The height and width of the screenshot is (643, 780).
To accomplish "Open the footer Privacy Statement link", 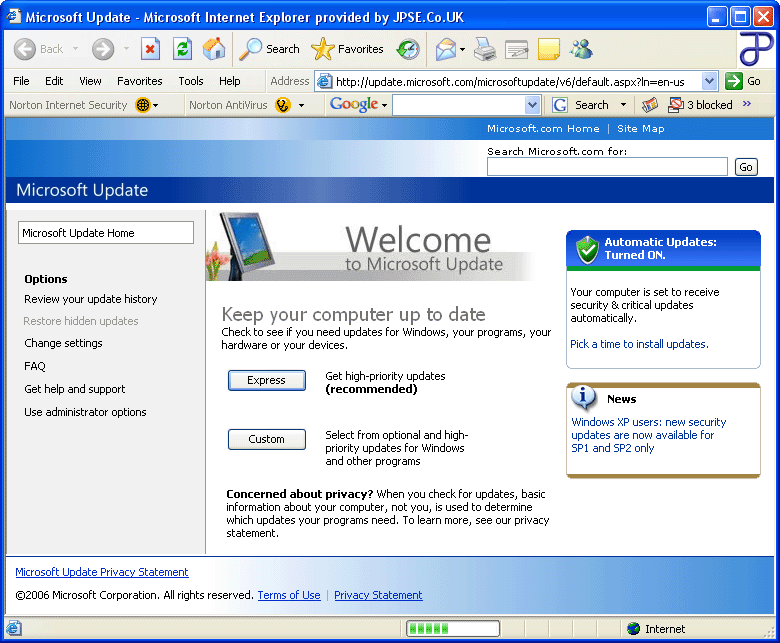I will (x=378, y=595).
